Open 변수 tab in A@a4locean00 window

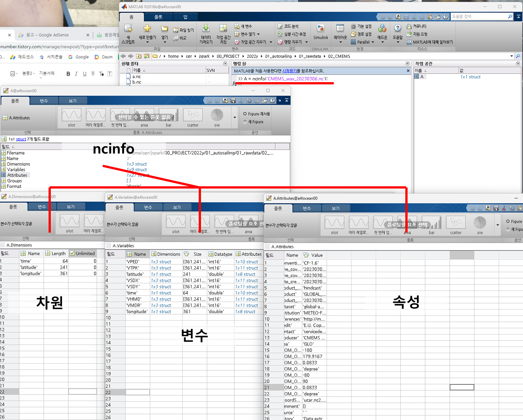[x=44, y=101]
